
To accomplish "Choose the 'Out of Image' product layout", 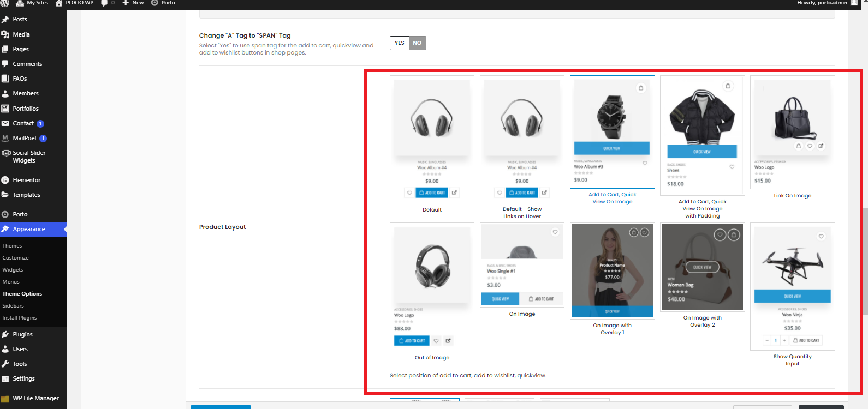I will pyautogui.click(x=432, y=287).
